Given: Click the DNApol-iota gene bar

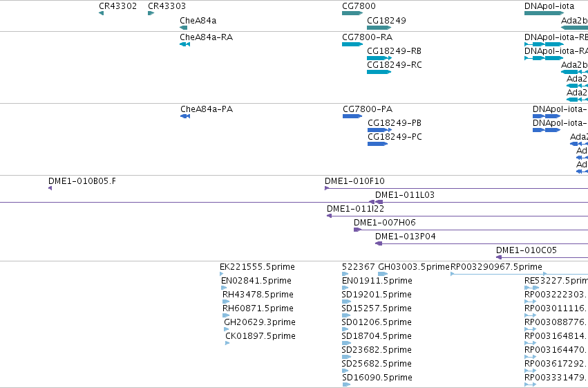Looking at the screenshot, I should click(x=544, y=13).
